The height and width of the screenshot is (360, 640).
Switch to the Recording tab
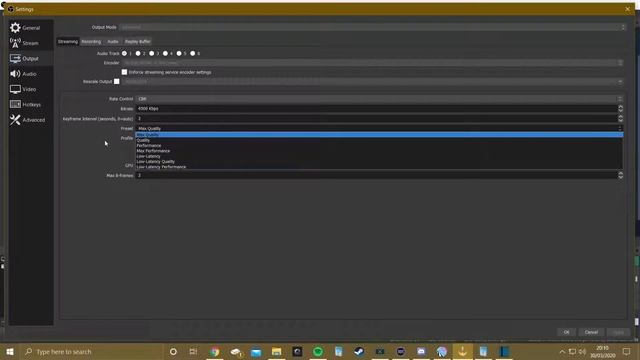[x=91, y=42]
